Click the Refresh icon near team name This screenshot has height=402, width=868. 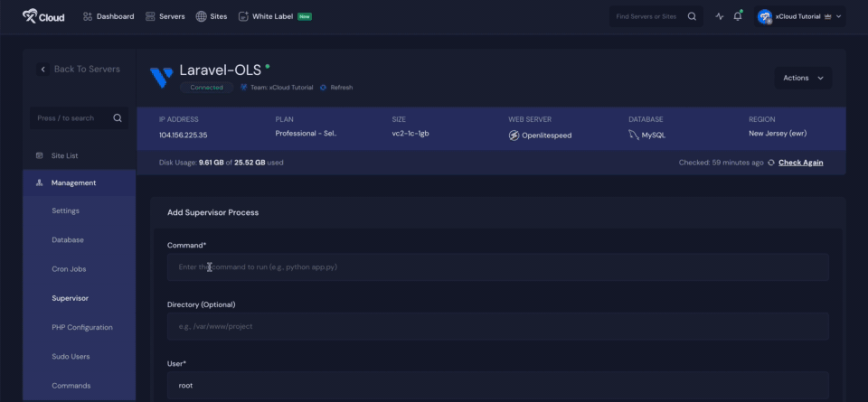(323, 88)
